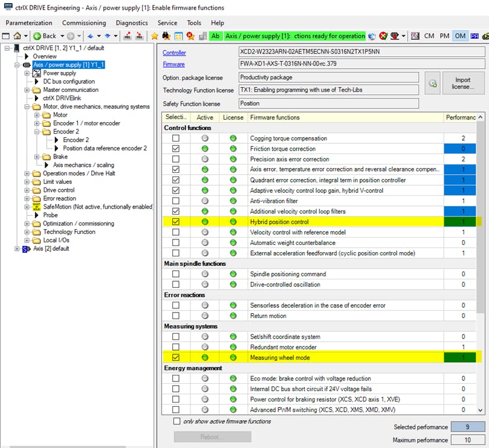489x448 pixels.
Task: Click the yellow star favorites icon
Action: [154, 36]
